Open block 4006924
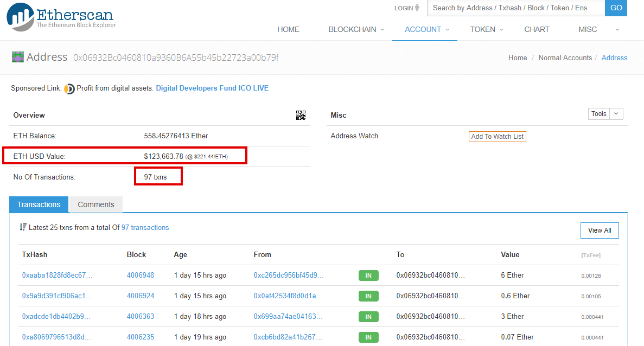This screenshot has width=644, height=346. [141, 296]
